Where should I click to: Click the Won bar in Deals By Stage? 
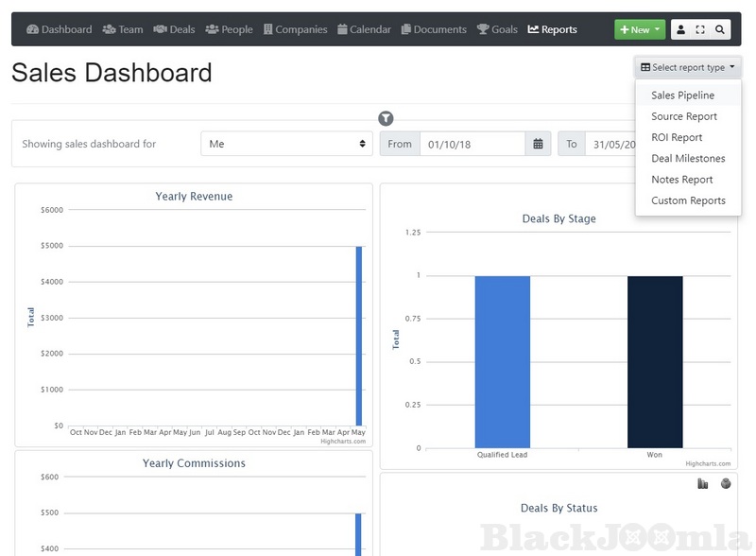click(x=655, y=361)
